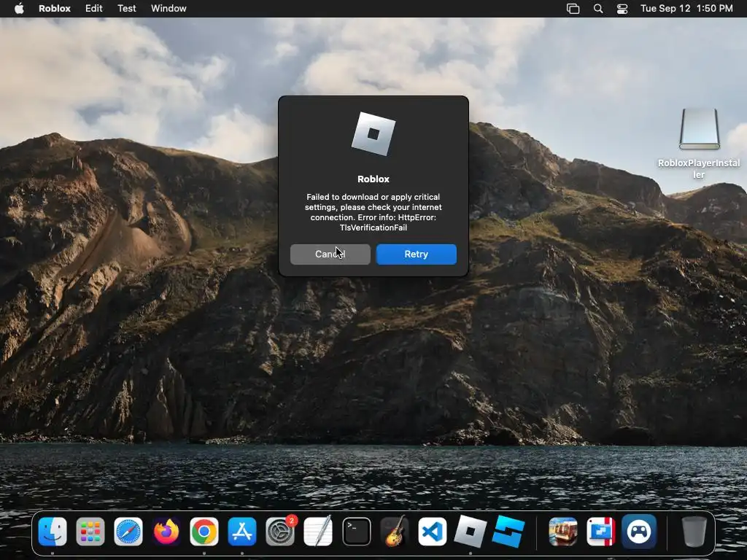Viewport: 747px width, 560px height.
Task: Open the game controller app in the Dock
Action: pyautogui.click(x=639, y=532)
